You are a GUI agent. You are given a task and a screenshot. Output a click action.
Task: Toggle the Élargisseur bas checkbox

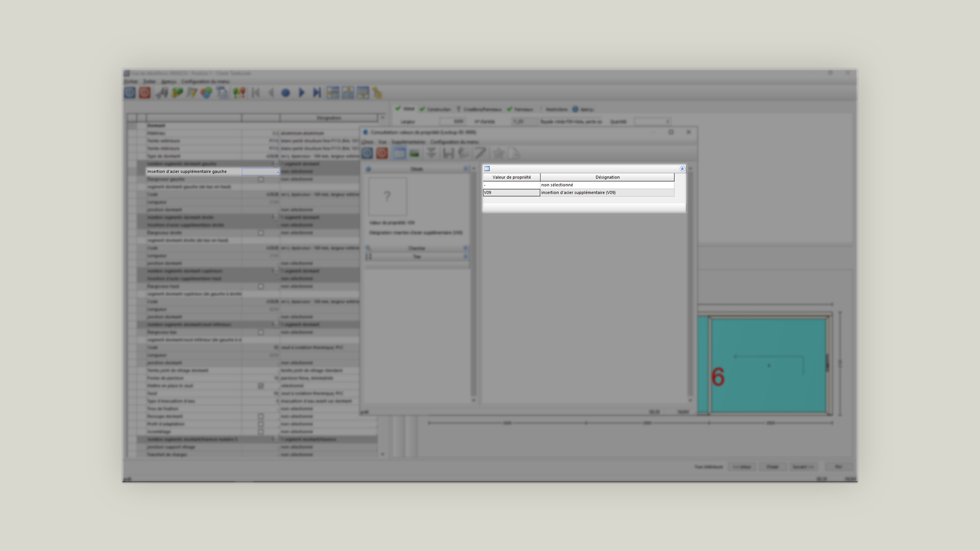pos(261,332)
